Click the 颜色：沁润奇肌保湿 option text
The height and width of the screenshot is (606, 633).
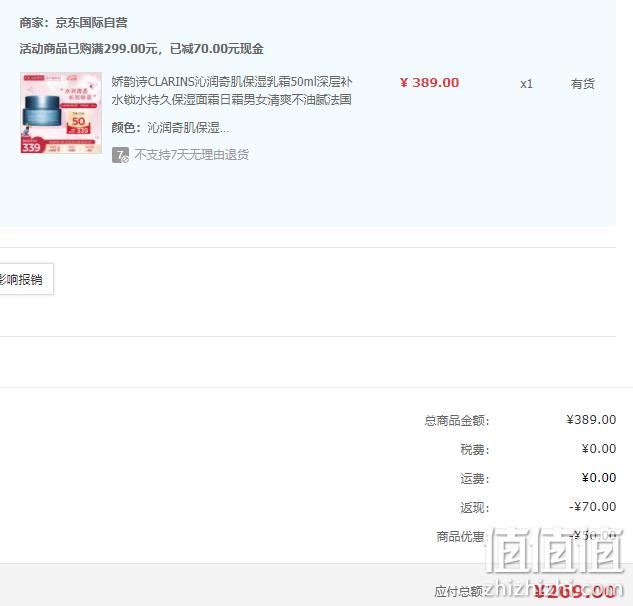pyautogui.click(x=170, y=128)
